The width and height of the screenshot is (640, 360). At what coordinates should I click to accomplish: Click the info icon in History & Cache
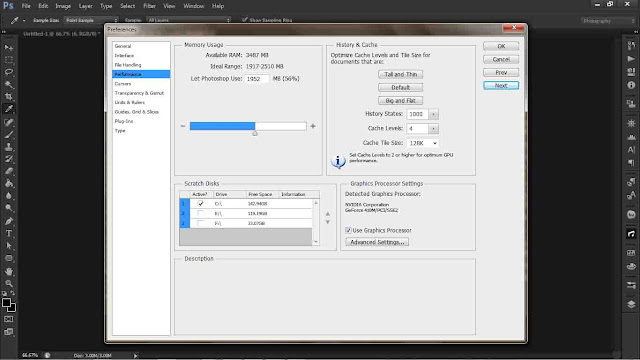338,161
